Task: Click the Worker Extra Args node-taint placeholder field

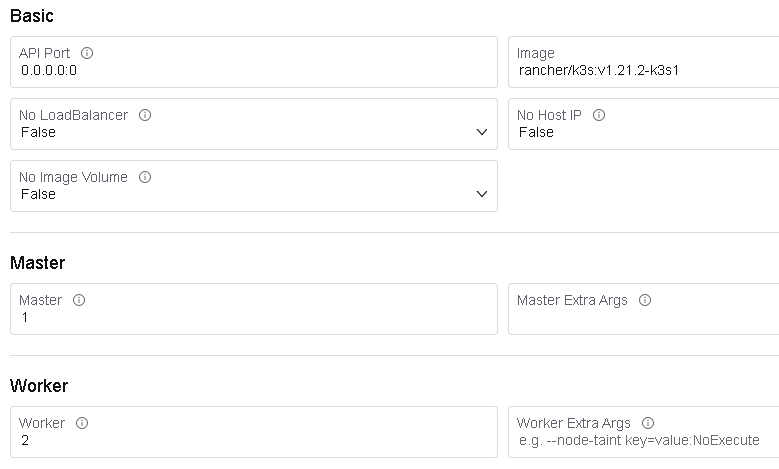Action: tap(643, 432)
